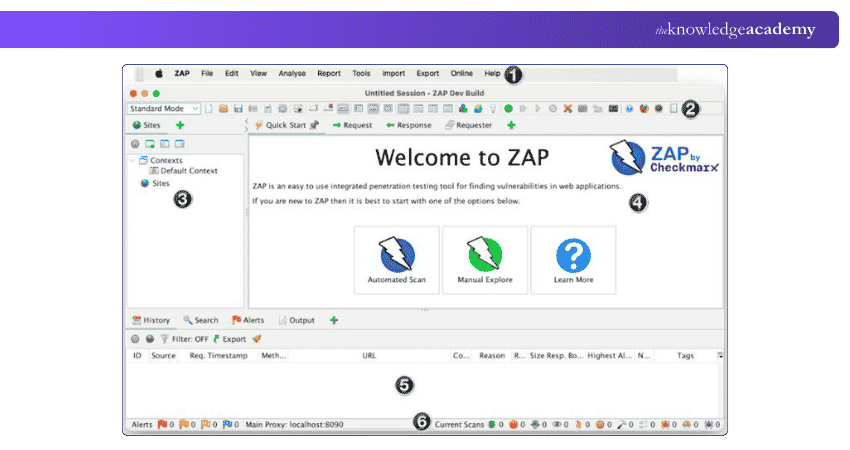Click the Req. Timestamp column header

point(218,355)
